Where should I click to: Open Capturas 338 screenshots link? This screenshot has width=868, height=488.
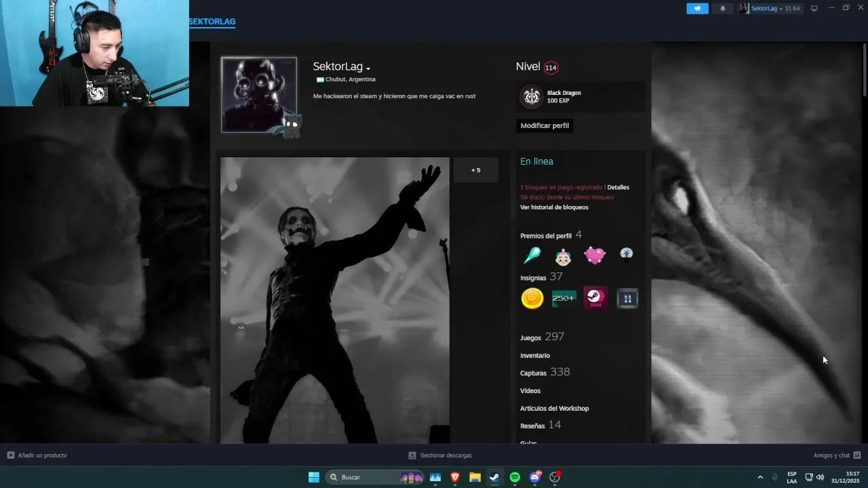pos(545,372)
